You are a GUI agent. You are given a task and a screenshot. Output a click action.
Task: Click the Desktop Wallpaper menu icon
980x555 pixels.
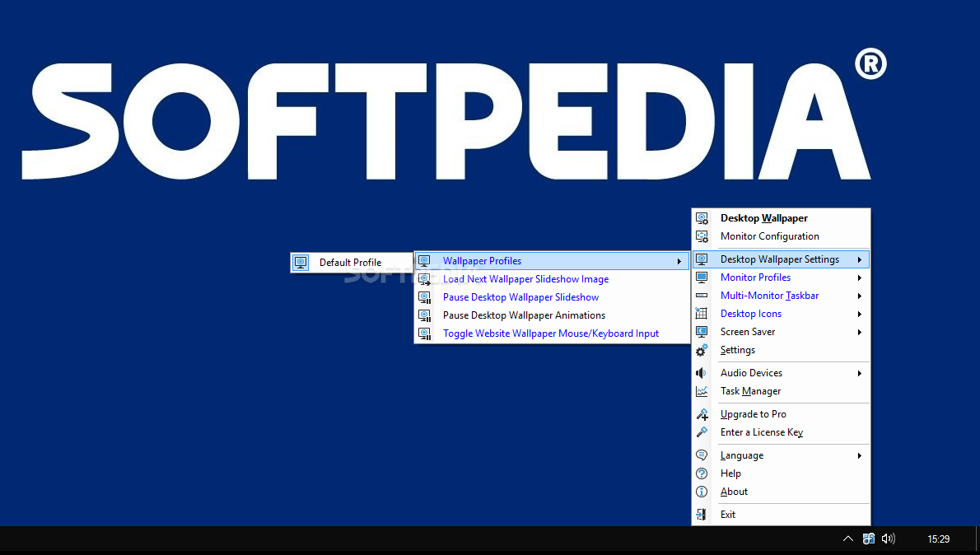[702, 218]
